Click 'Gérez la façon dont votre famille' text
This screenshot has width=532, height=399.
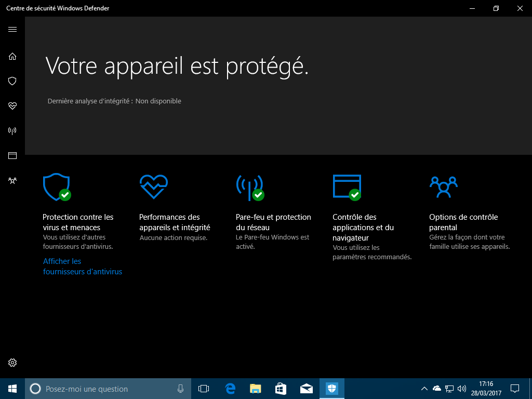467,237
